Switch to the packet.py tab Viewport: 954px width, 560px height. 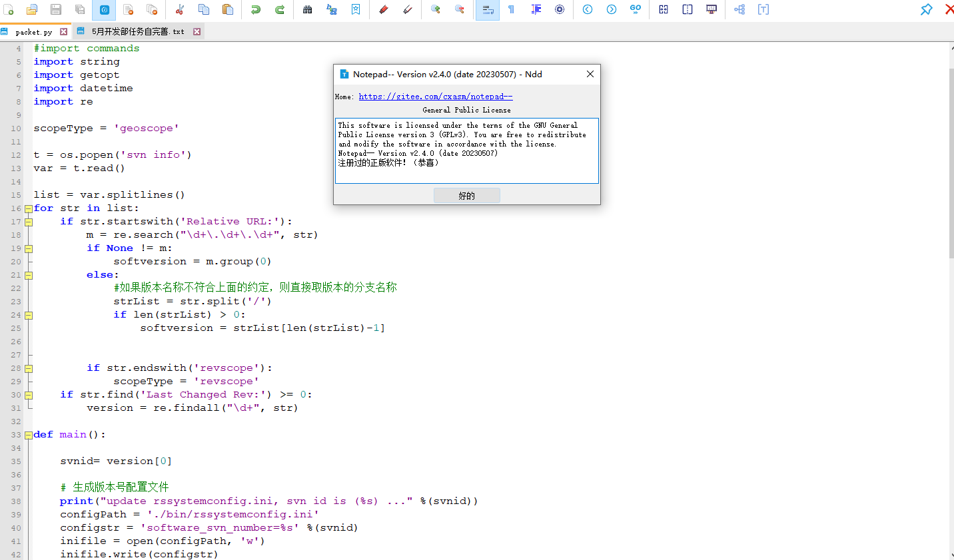tap(33, 32)
